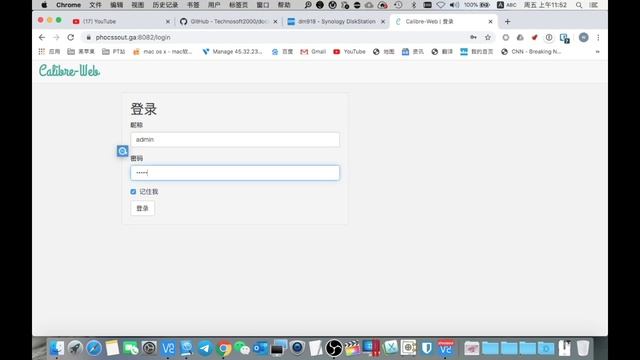Expand the bookmarks overflow chevron
This screenshot has width=640, height=360.
click(x=598, y=51)
